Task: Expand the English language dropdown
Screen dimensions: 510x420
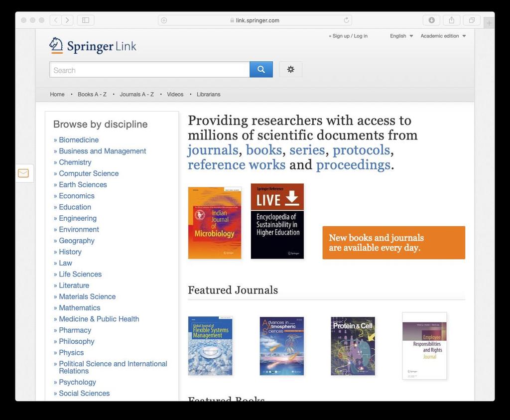Action: tap(401, 36)
